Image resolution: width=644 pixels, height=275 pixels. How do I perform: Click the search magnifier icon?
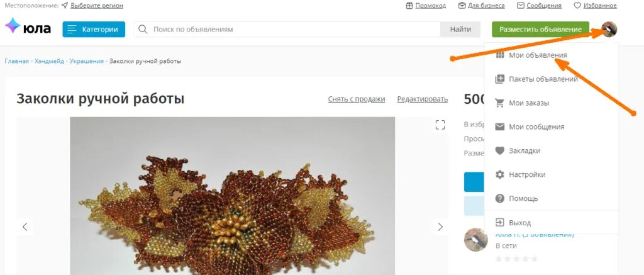[143, 29]
